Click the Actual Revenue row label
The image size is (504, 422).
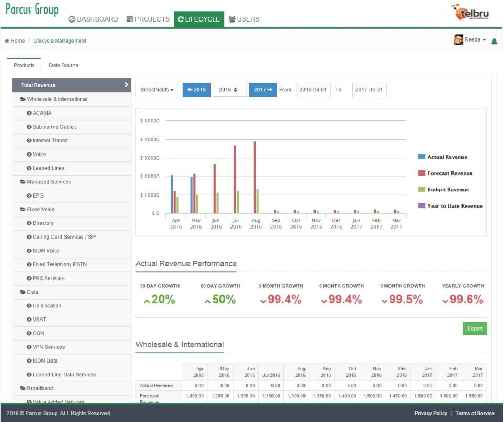pyautogui.click(x=156, y=386)
